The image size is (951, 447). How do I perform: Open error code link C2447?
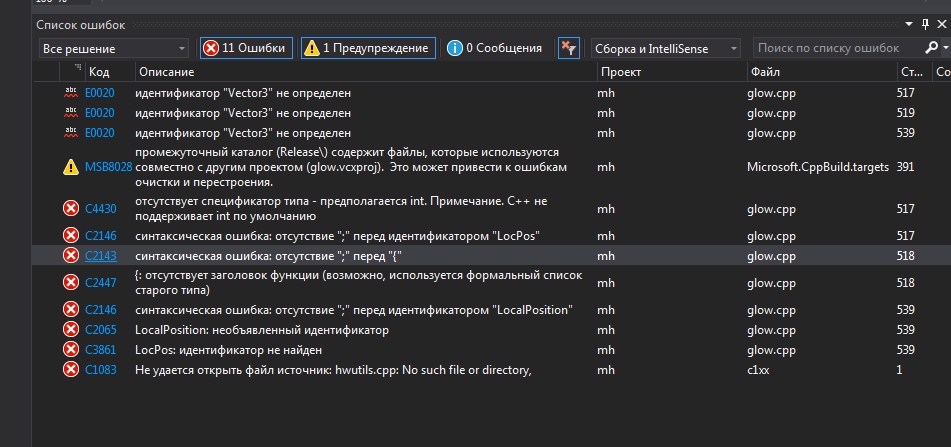101,283
